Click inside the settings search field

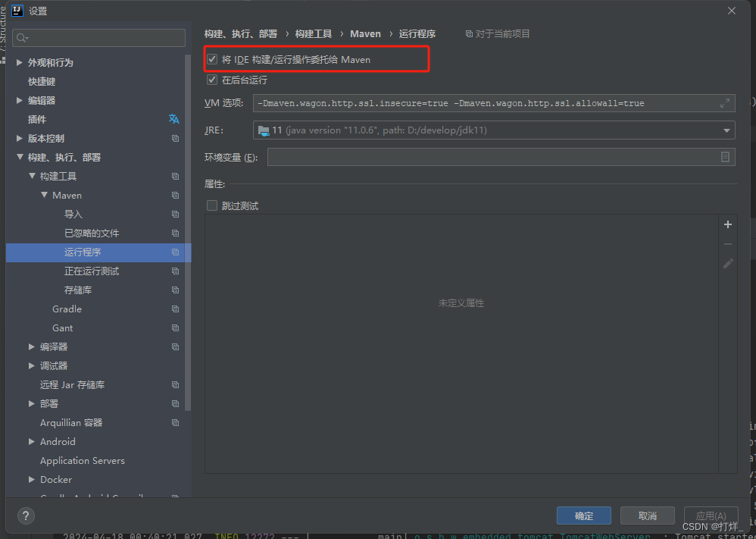(x=98, y=37)
